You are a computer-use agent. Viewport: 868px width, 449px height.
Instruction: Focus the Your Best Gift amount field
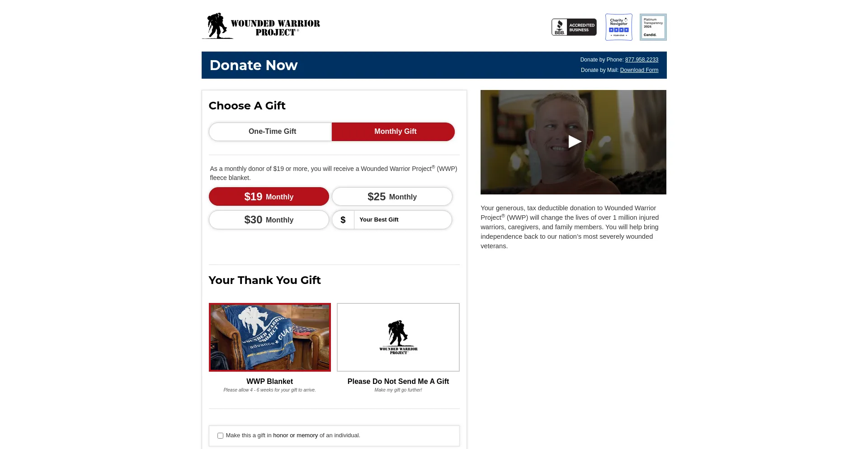coord(403,220)
